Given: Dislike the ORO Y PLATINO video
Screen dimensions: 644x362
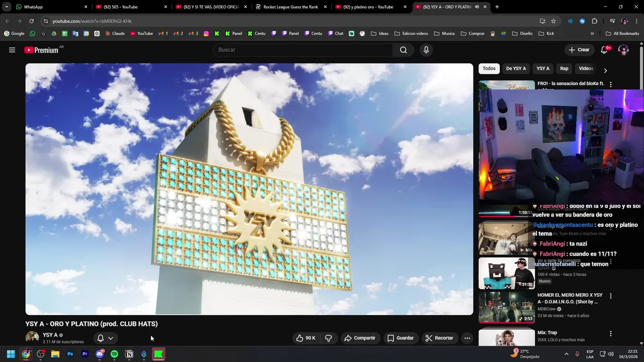Looking at the screenshot, I should point(329,338).
